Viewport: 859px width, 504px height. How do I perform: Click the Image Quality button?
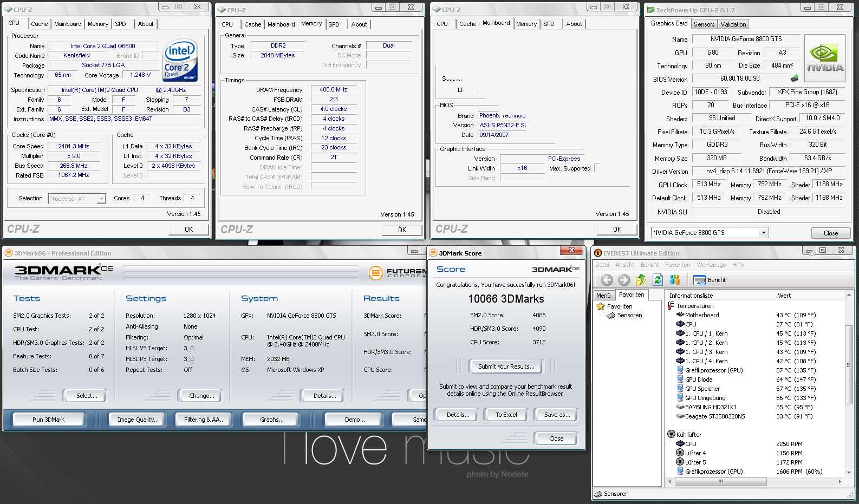pos(138,420)
